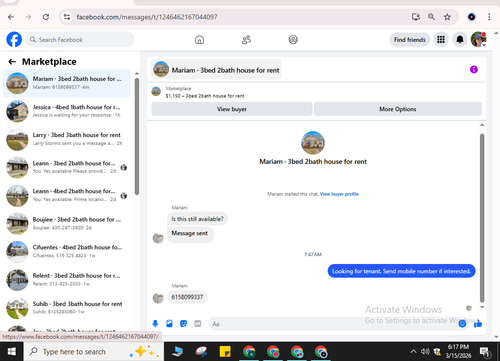Send a thumbs up like
The image size is (500, 361).
pyautogui.click(x=478, y=323)
